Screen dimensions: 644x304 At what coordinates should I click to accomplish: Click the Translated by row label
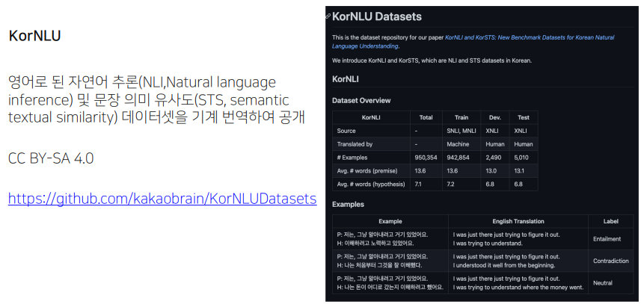click(355, 144)
